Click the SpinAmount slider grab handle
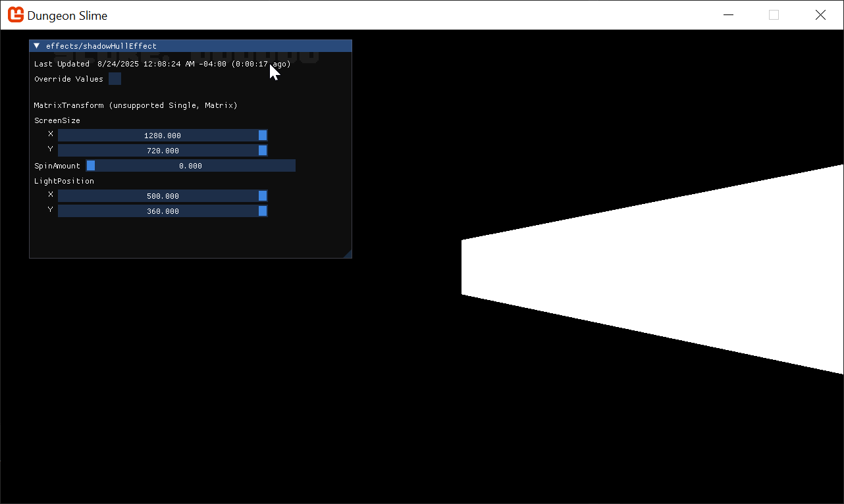The width and height of the screenshot is (844, 504). click(91, 166)
